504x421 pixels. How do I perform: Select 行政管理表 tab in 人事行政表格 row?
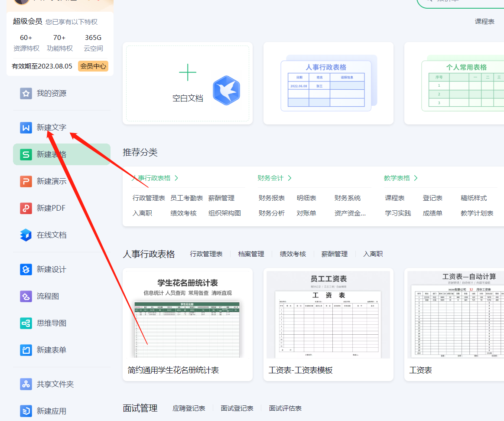click(x=206, y=254)
